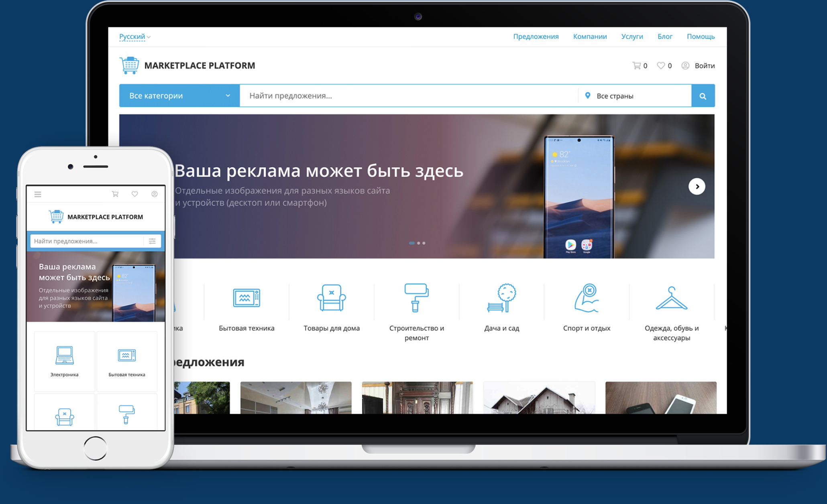827x504 pixels.
Task: Open the antique wooden furniture listing thumbnail
Action: pyautogui.click(x=418, y=398)
